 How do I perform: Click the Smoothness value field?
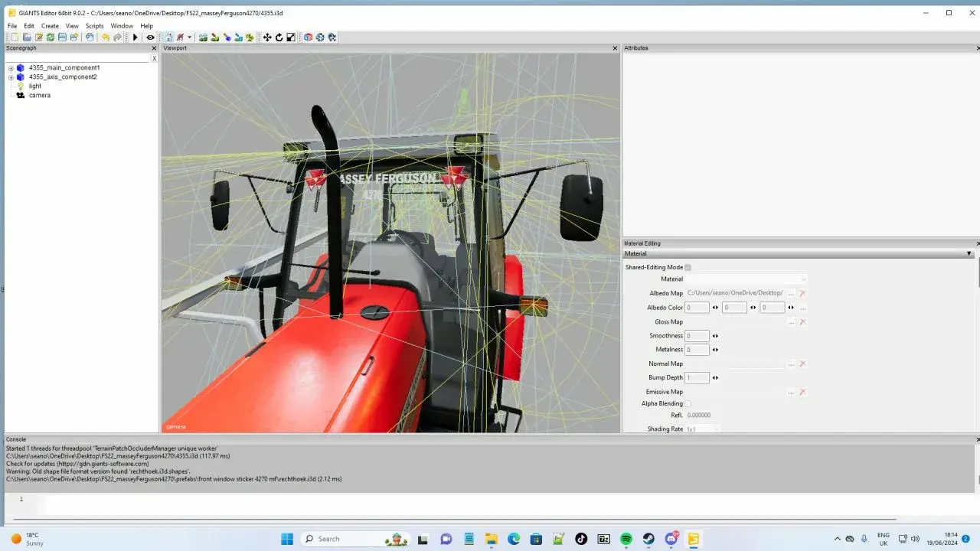point(697,336)
